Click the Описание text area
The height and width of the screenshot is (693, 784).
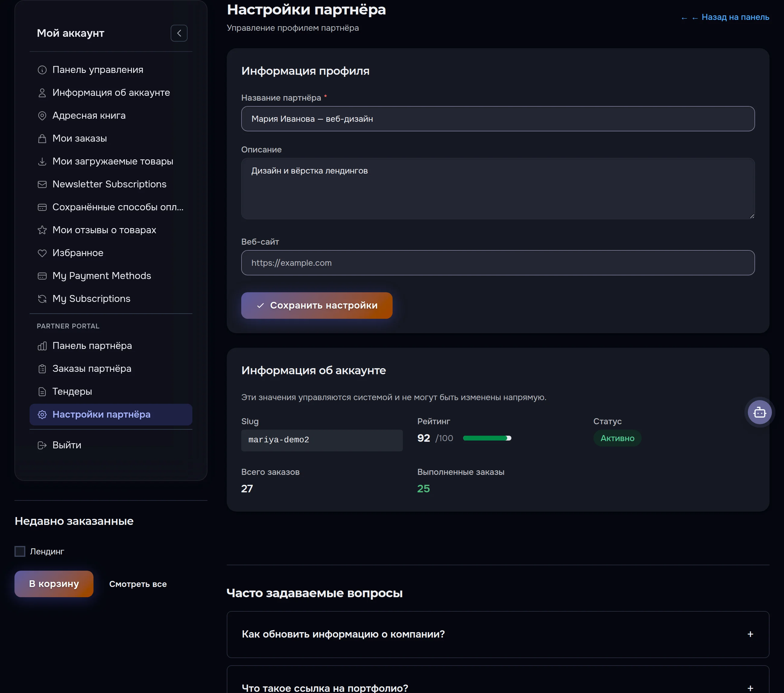pos(498,189)
